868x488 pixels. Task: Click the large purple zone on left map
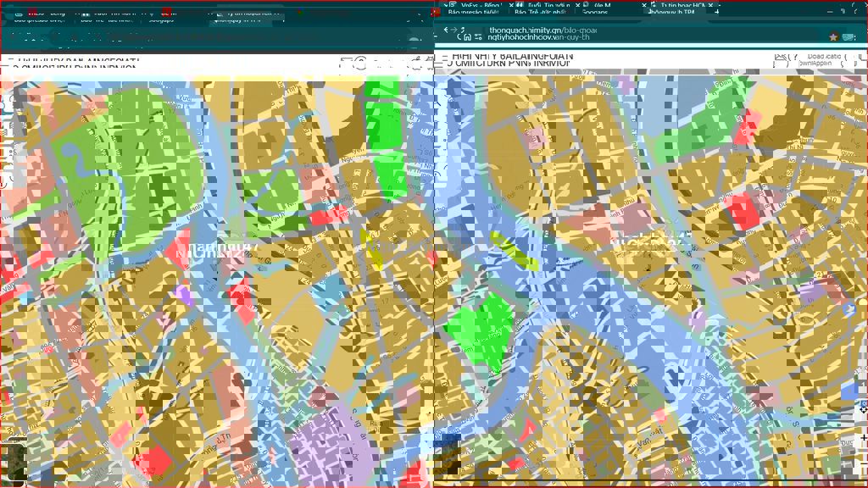click(x=332, y=453)
